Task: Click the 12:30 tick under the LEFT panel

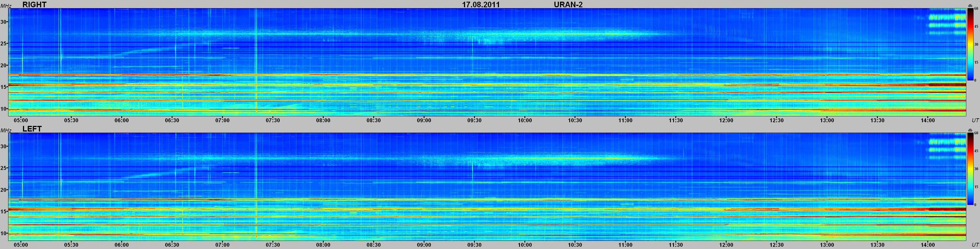Action: 777,245
